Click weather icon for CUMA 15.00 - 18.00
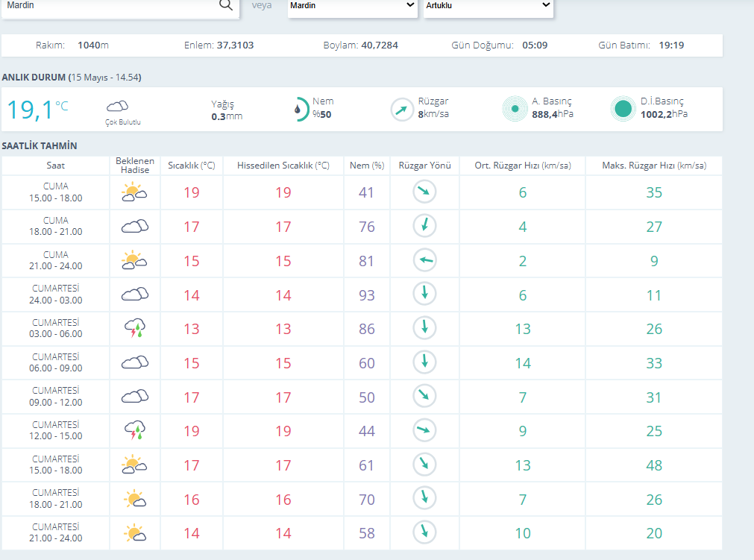The width and height of the screenshot is (754, 560). click(134, 192)
